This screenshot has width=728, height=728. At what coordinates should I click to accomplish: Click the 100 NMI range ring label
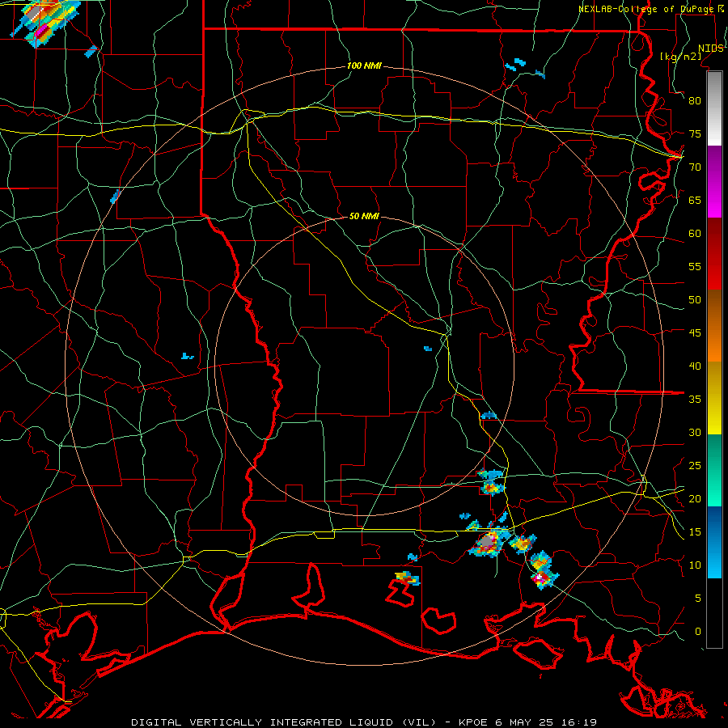pyautogui.click(x=364, y=66)
